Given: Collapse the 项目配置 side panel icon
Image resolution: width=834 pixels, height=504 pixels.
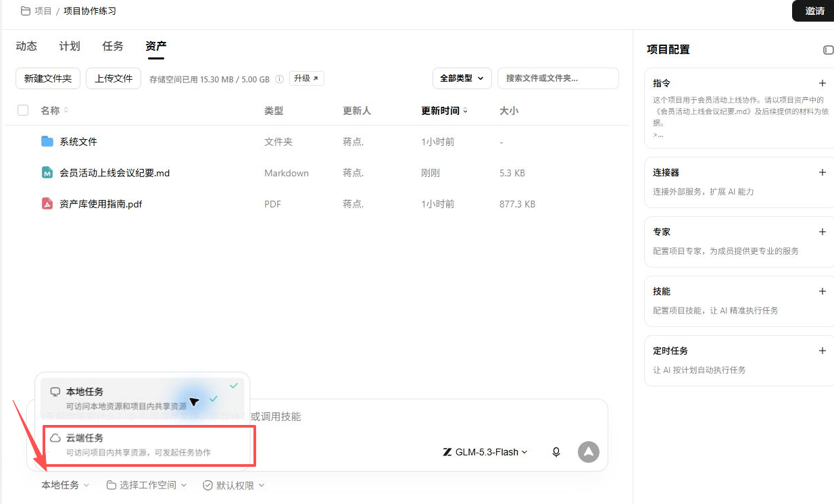Looking at the screenshot, I should pos(828,50).
